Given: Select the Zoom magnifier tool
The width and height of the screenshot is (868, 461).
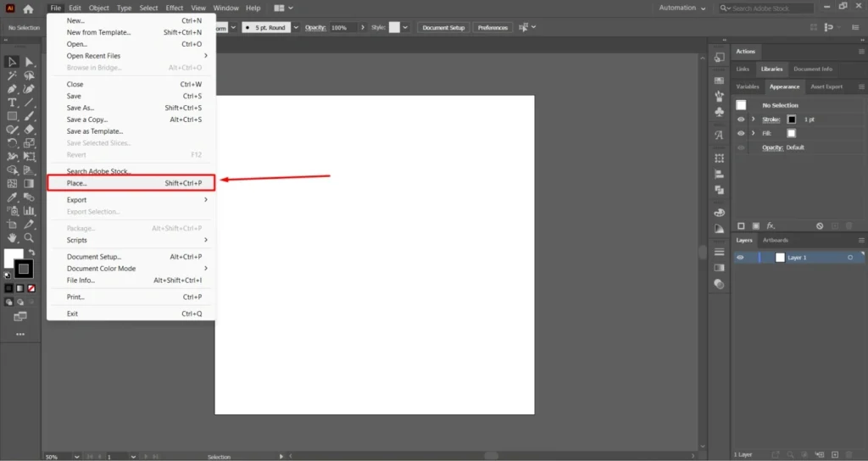Looking at the screenshot, I should pos(30,238).
